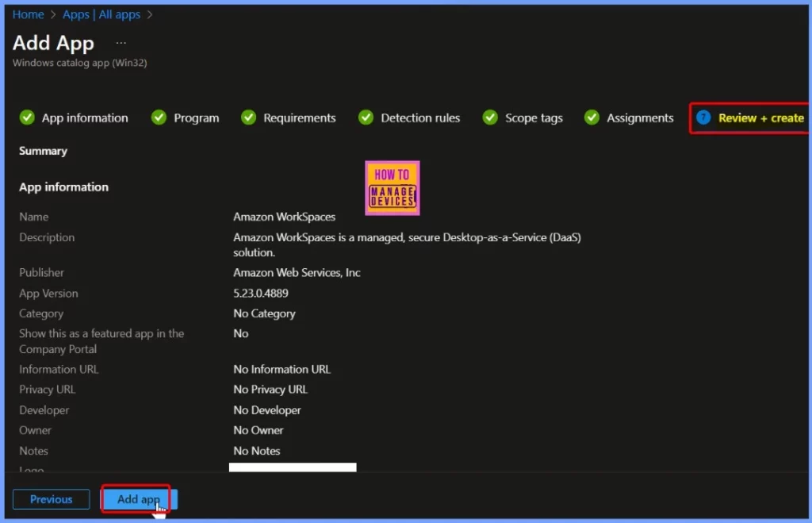Click the Publisher field label
This screenshot has width=812, height=523.
(x=41, y=273)
